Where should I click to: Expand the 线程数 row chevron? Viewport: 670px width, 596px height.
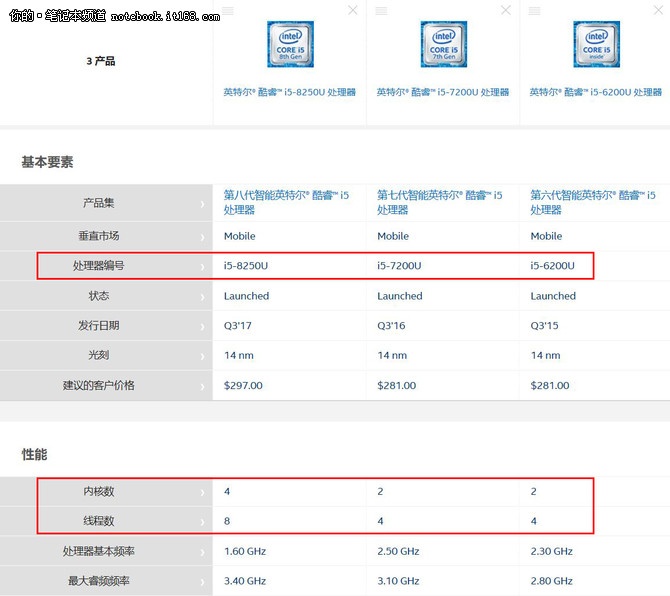tap(203, 522)
